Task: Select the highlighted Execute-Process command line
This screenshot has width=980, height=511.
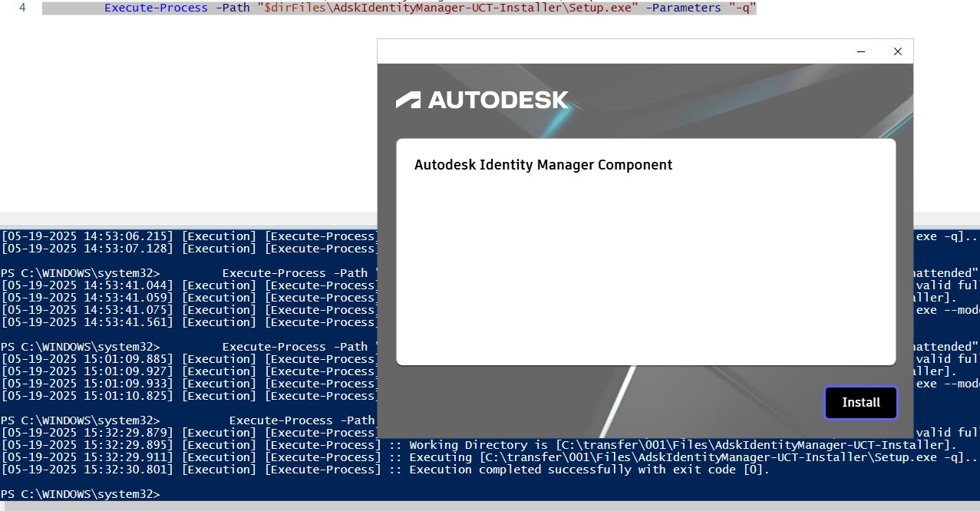Action: pos(399,8)
